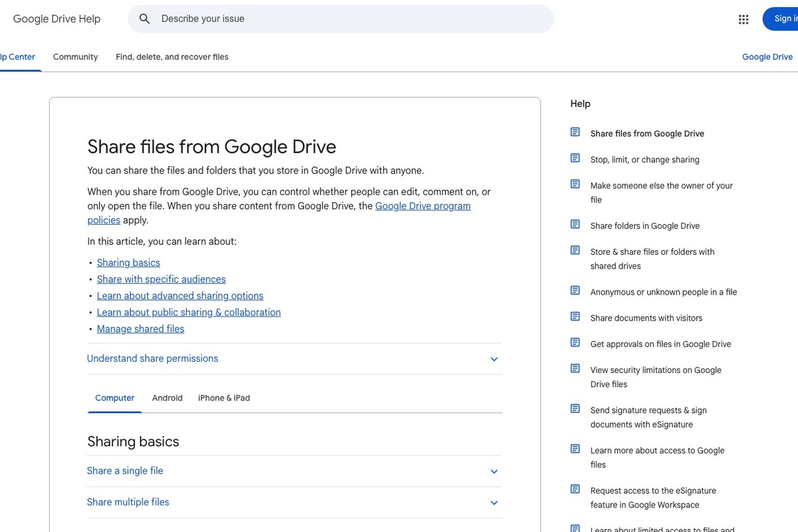Screen dimensions: 798x532
Task: Click article icon beside Request access to eSignature
Action: click(575, 489)
